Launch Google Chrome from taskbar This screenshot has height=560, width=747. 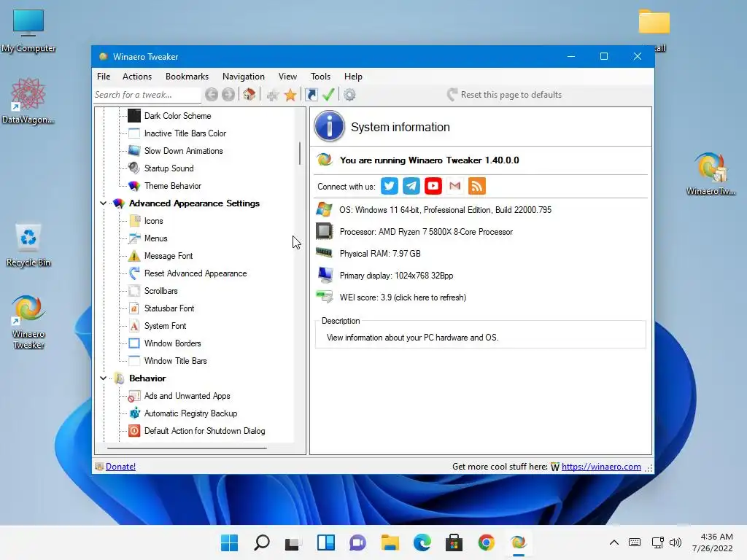click(486, 542)
